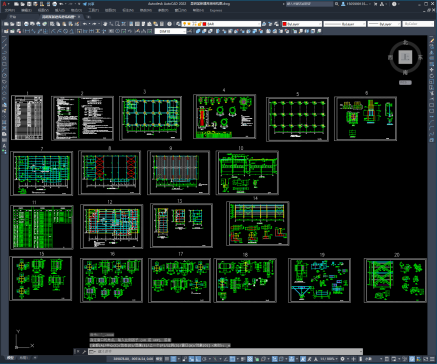Screen dimensions: 437x364
Task: Click the Undo arrow in Standard toolbar
Action: pyautogui.click(x=85, y=24)
